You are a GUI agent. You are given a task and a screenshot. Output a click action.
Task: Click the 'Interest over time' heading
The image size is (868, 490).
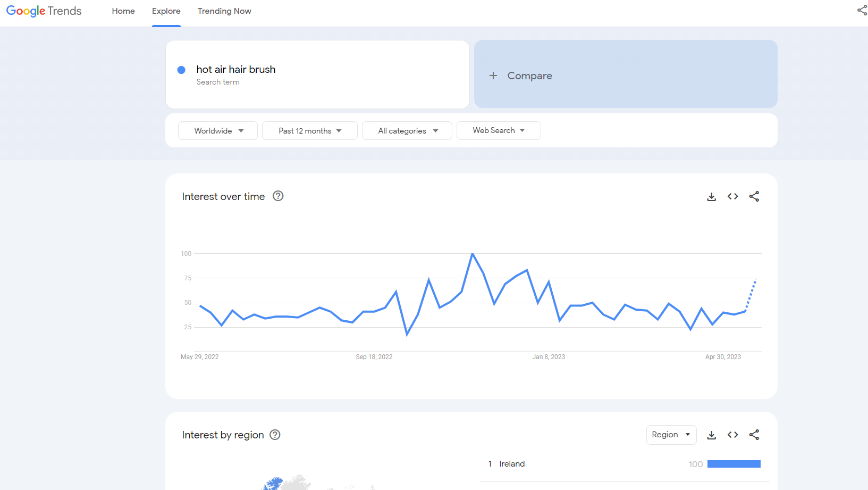[x=223, y=196]
